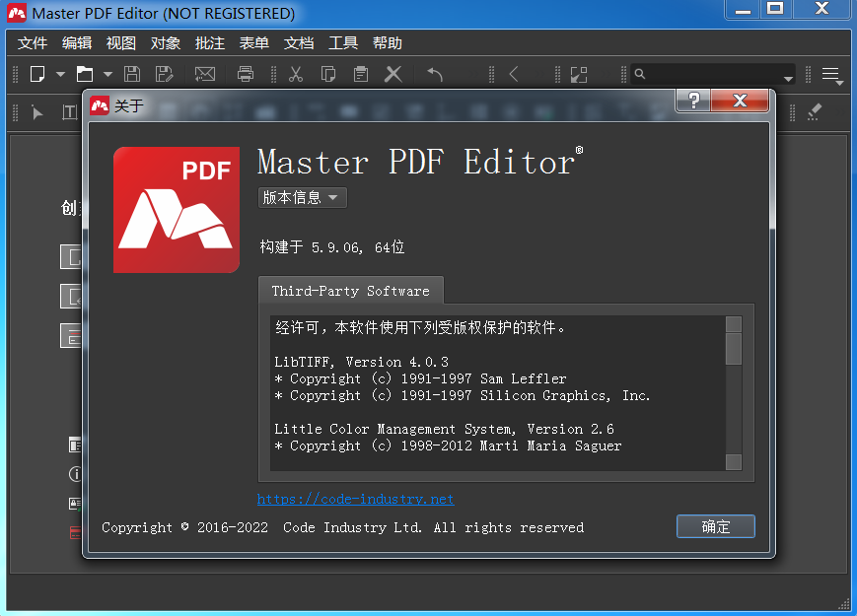Open the https://code-industry.net link
The height and width of the screenshot is (616, 857).
355,499
